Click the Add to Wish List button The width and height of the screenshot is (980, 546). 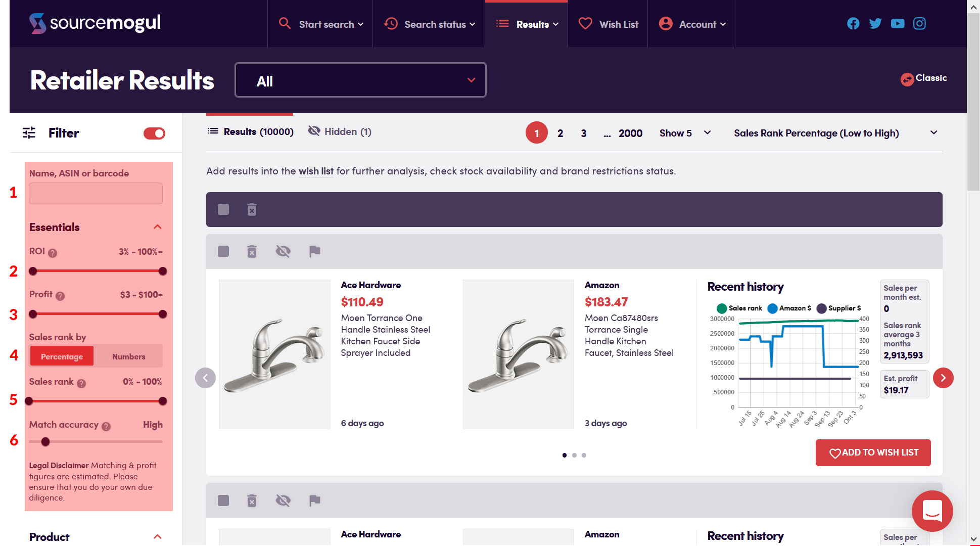pos(873,453)
